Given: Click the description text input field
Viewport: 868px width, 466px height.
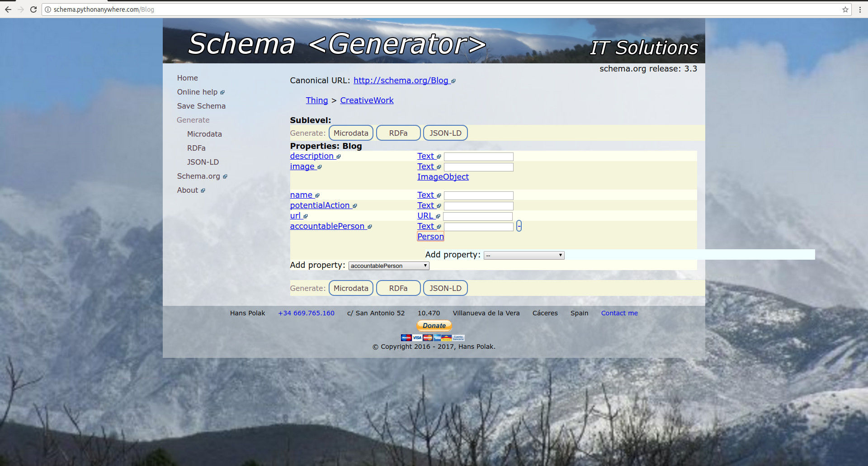Looking at the screenshot, I should [479, 157].
